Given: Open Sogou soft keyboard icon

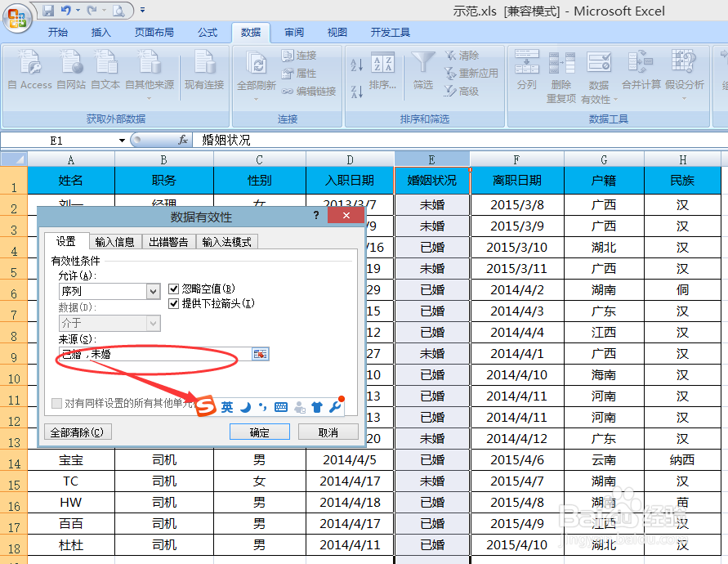Looking at the screenshot, I should 281,407.
